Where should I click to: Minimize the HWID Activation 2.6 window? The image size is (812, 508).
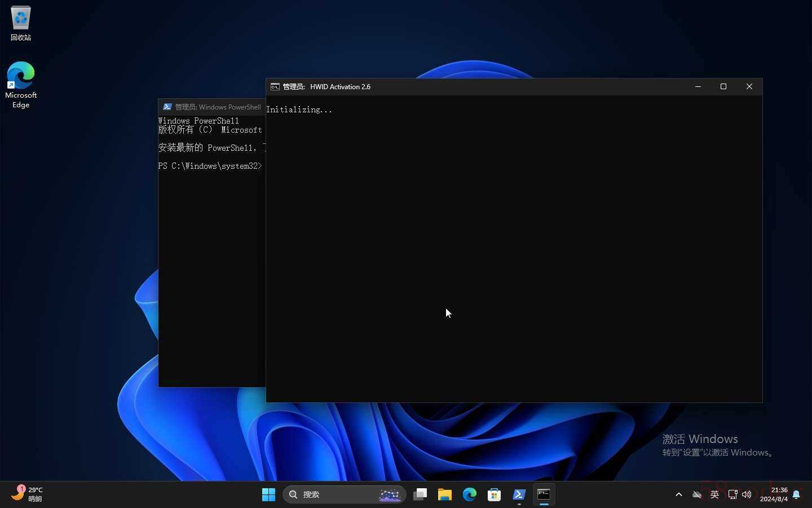(x=698, y=86)
